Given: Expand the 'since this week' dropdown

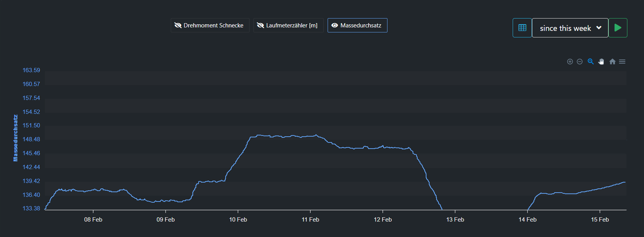Looking at the screenshot, I should [x=570, y=28].
